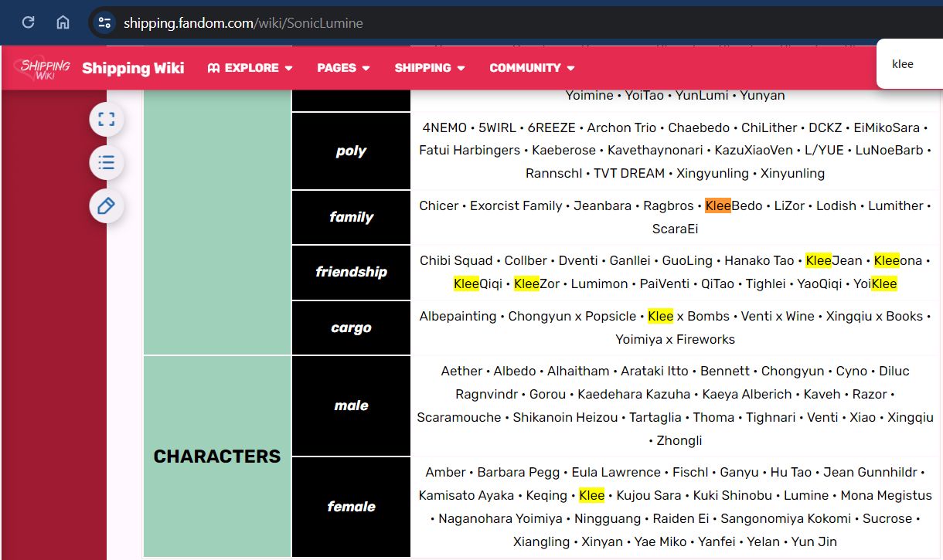Viewport: 943px width, 560px height.
Task: Click the friendship row header cell
Action: [x=351, y=272]
